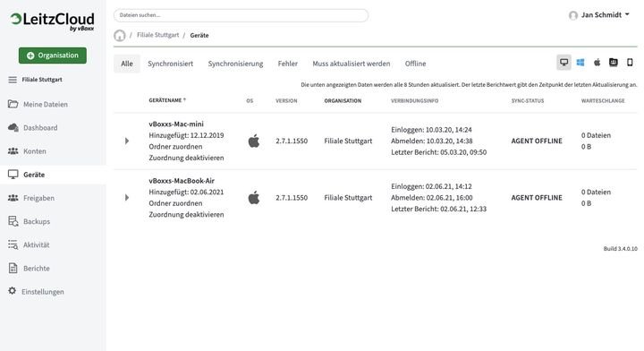This screenshot has width=644, height=351.
Task: Click Einloggen: 10.03.20, 14:24 text
Action: click(431, 130)
